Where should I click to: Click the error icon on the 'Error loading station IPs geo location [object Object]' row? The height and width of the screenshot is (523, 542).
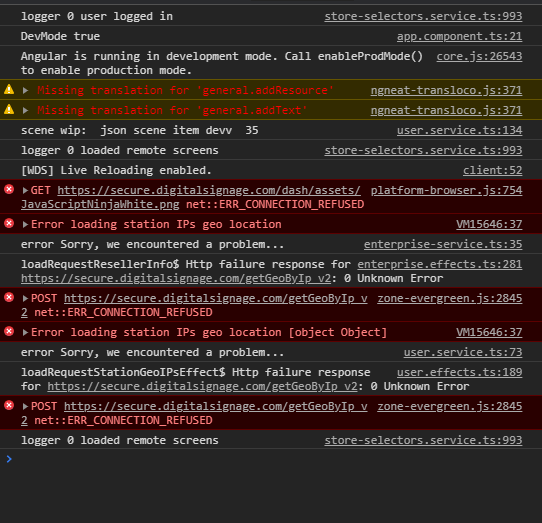(x=9, y=331)
